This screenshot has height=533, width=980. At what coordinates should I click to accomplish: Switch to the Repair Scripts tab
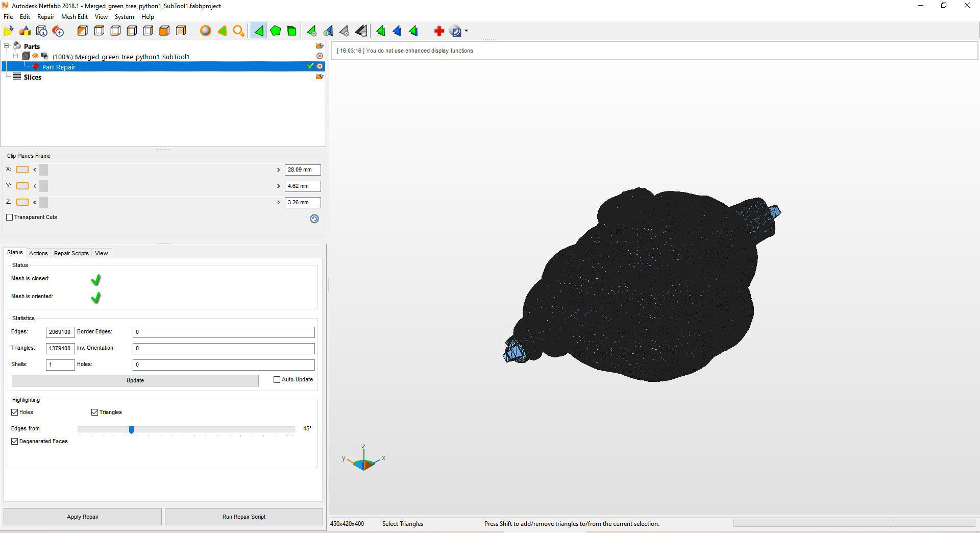tap(71, 253)
